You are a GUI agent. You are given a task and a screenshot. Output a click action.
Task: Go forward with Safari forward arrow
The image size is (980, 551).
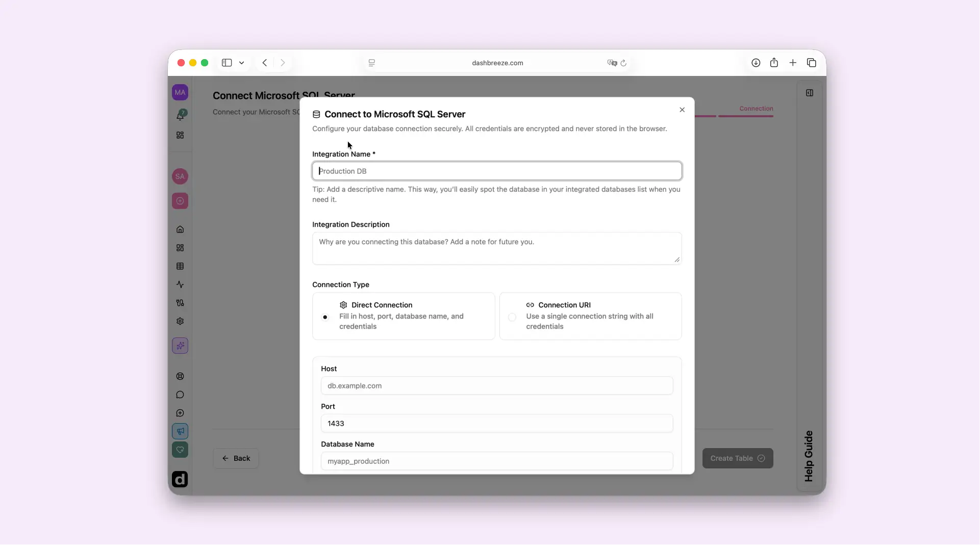[x=283, y=63]
